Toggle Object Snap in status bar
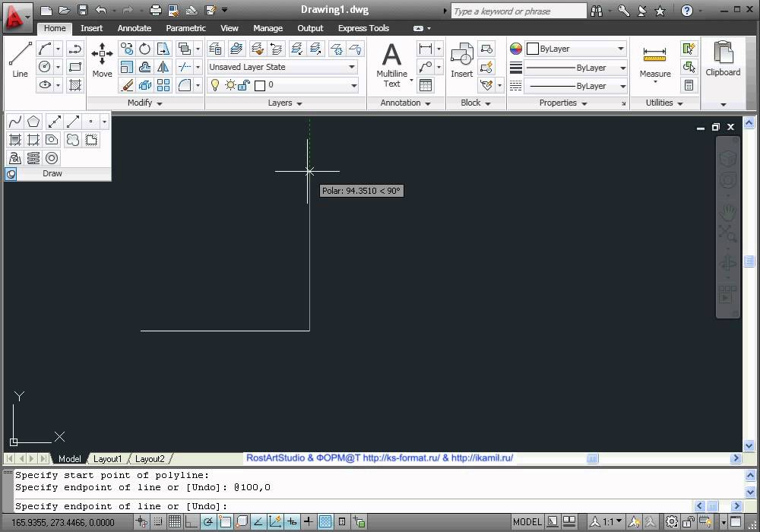The height and width of the screenshot is (532, 760). pos(225,522)
